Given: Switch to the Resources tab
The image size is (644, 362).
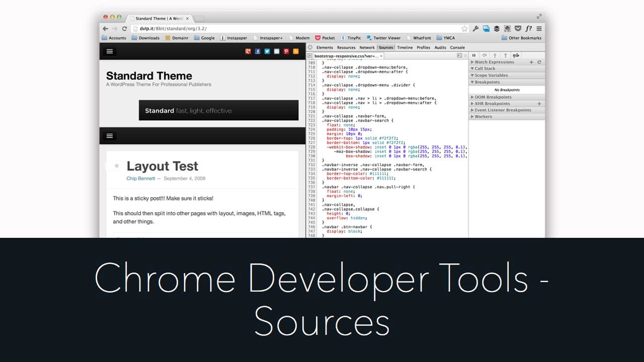Looking at the screenshot, I should [x=346, y=48].
